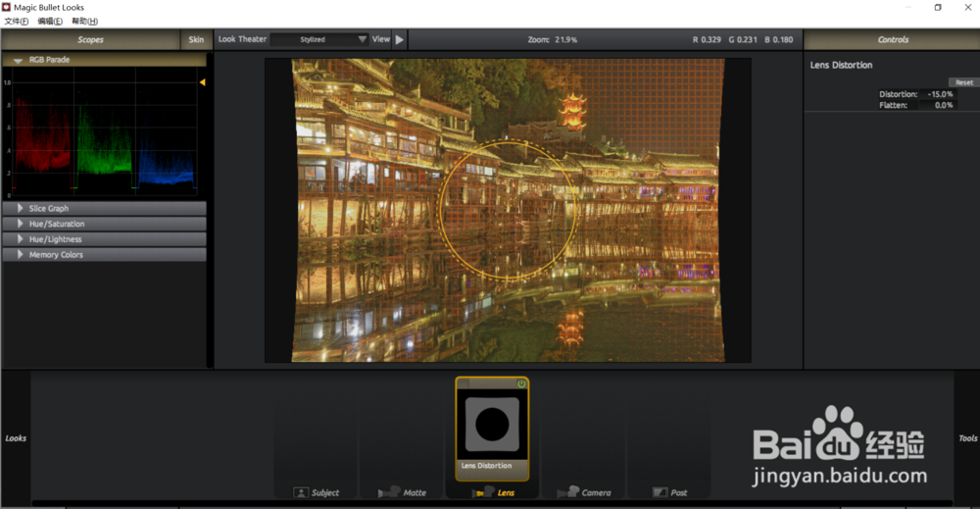Open the Tools drawer
This screenshot has height=509, width=980.
click(967, 438)
